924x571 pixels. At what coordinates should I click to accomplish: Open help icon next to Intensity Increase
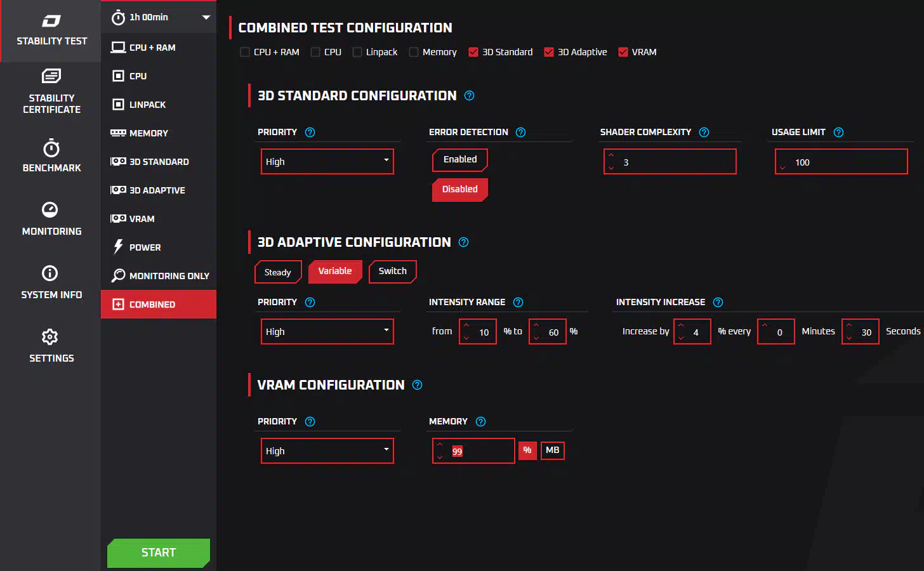[x=718, y=303]
